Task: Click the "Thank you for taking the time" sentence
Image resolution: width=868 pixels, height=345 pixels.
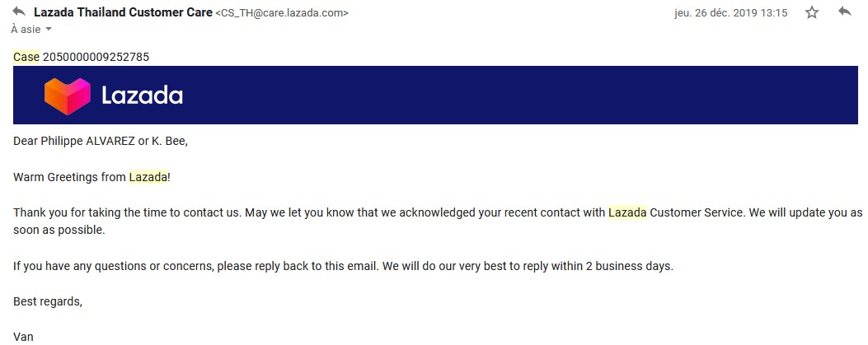Action: pos(438,221)
